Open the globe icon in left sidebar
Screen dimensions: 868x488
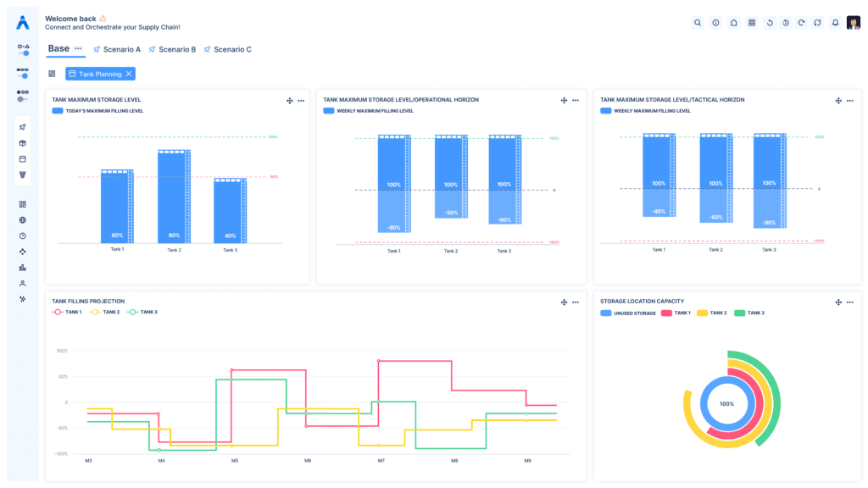pos(23,220)
